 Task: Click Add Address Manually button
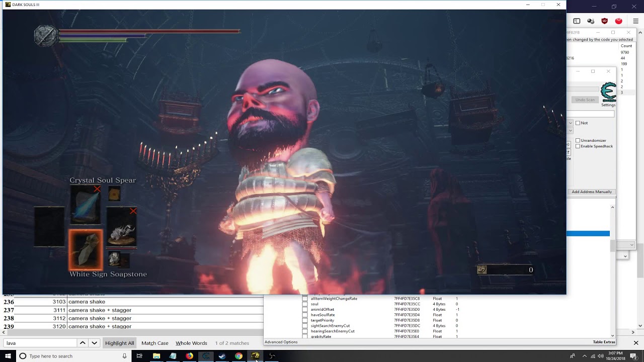tap(592, 192)
